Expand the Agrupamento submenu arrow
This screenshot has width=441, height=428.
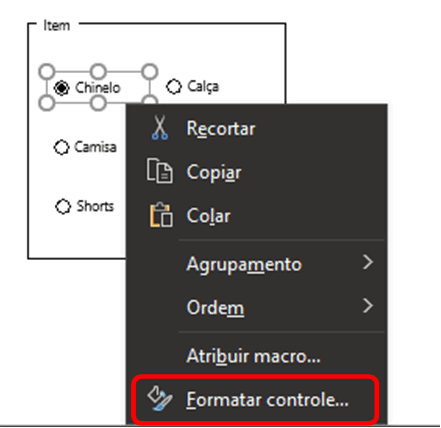[x=368, y=262]
